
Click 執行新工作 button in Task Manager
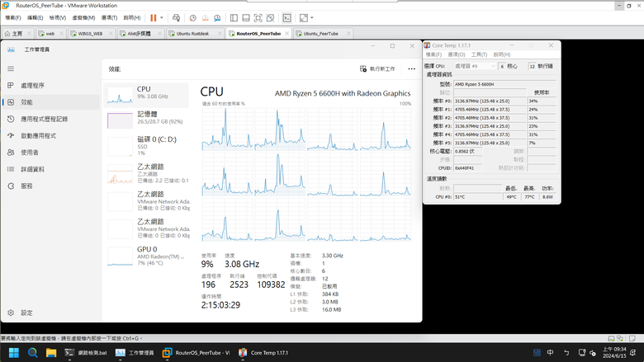[377, 69]
